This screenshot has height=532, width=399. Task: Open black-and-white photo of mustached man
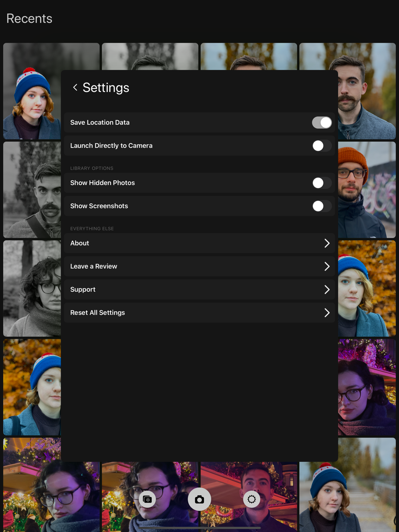32,190
